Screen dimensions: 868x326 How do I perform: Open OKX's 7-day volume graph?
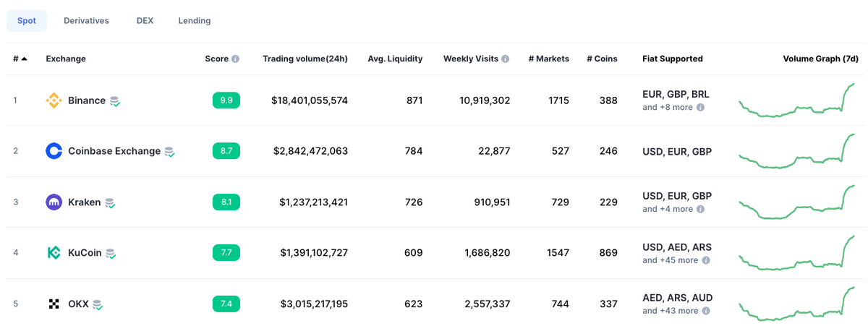797,304
